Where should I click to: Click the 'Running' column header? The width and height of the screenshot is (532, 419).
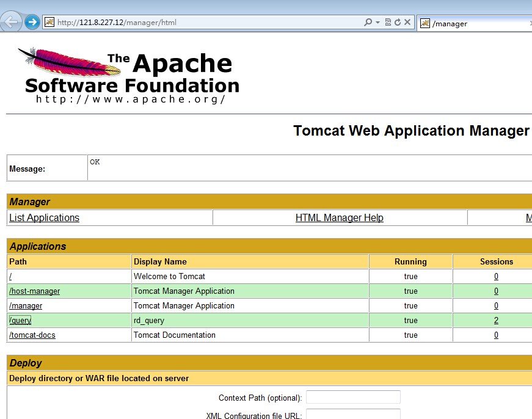(x=410, y=261)
